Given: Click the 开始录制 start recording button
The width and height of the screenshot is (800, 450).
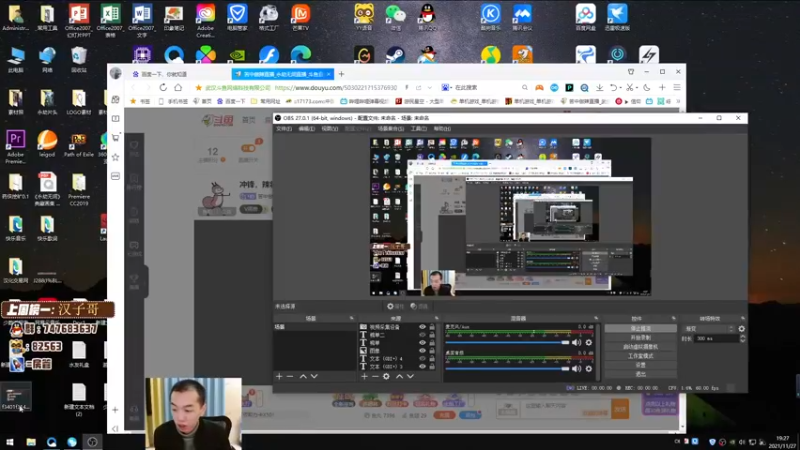Looking at the screenshot, I should point(641,338).
